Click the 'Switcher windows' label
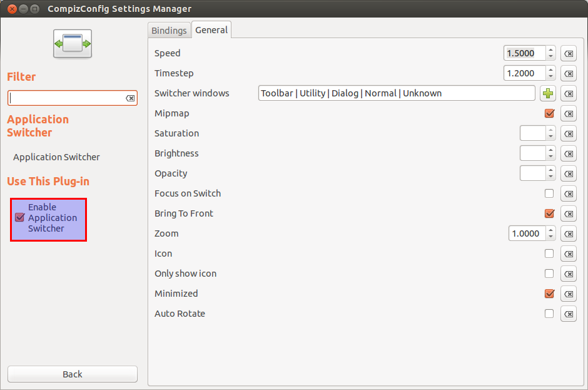 (191, 93)
